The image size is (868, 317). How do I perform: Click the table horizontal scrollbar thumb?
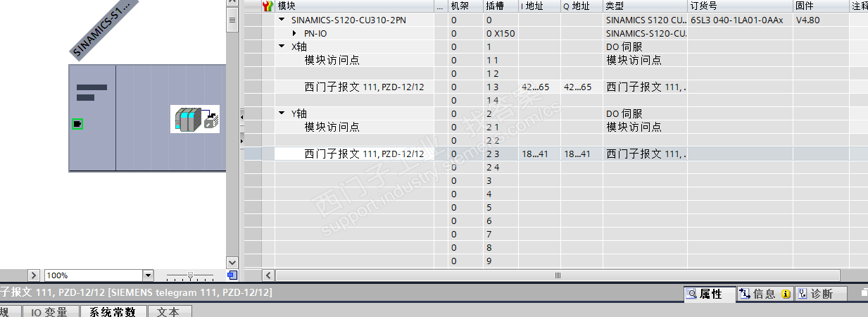coord(558,275)
